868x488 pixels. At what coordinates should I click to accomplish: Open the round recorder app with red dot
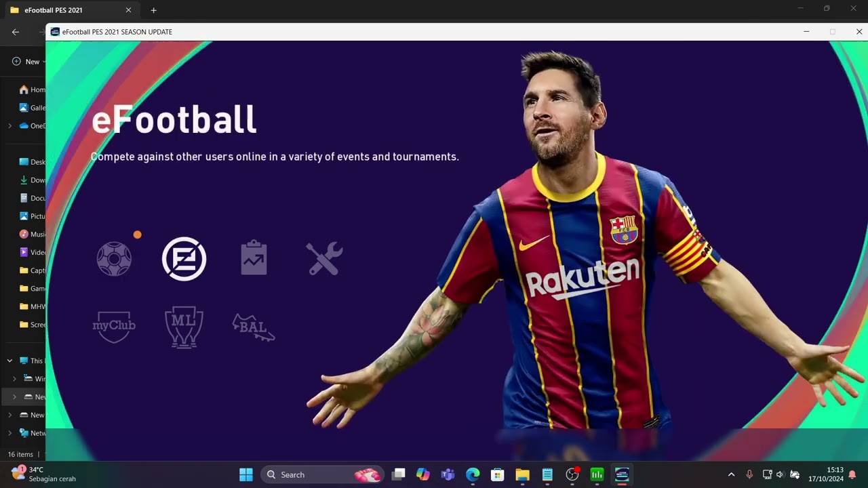(x=572, y=474)
